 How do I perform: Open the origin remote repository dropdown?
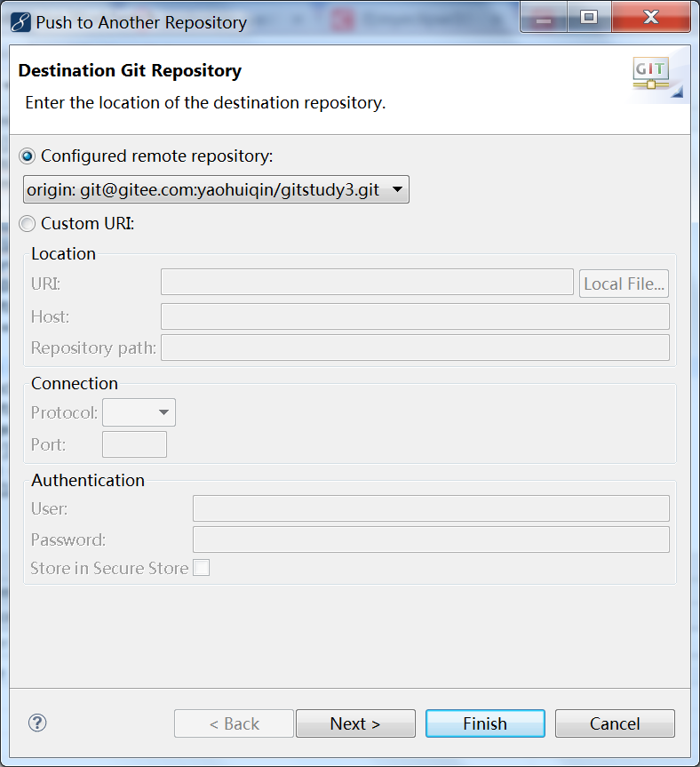pos(216,189)
